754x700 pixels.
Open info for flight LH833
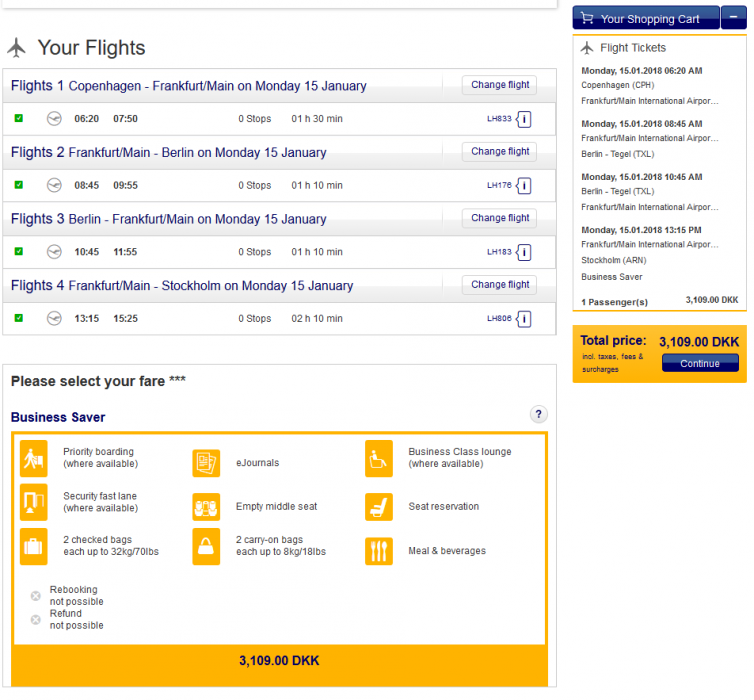coord(524,119)
